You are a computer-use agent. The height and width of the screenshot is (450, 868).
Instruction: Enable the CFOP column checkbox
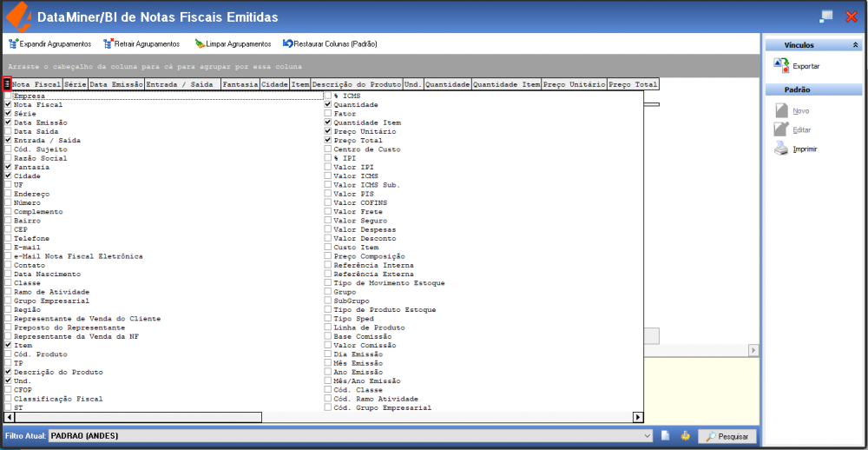click(x=8, y=389)
